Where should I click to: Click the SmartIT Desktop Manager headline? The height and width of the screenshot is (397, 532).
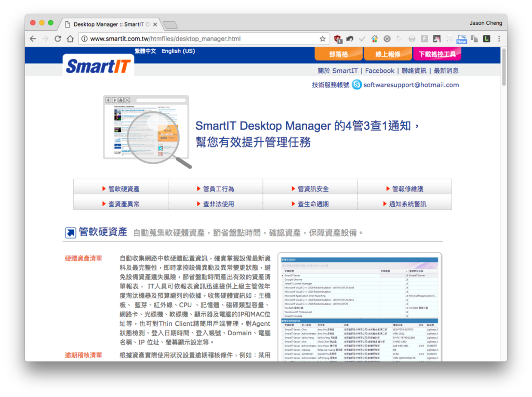(307, 134)
